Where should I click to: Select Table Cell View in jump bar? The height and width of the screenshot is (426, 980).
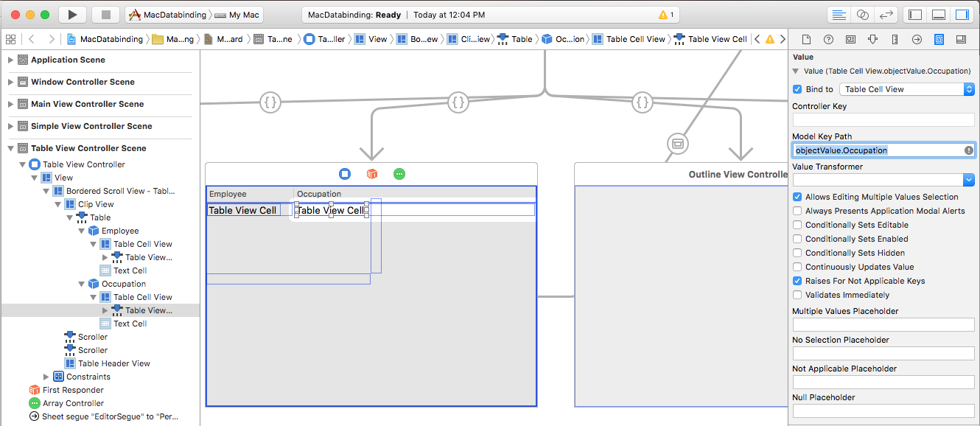coord(629,39)
